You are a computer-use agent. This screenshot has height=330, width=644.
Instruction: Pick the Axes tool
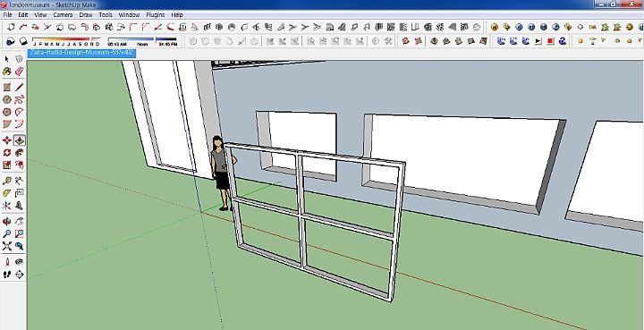click(7, 205)
